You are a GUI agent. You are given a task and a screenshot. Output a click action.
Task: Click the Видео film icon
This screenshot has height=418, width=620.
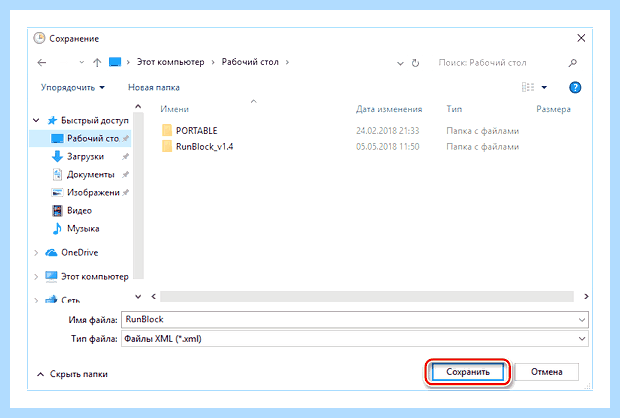coord(57,211)
